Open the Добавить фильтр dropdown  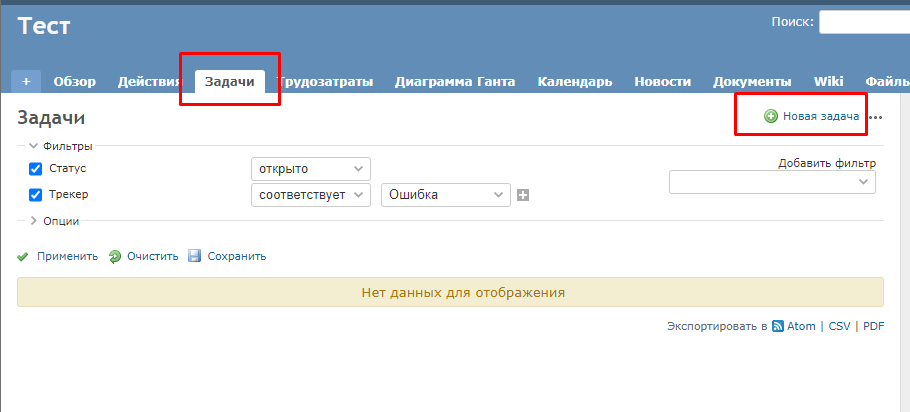[772, 182]
